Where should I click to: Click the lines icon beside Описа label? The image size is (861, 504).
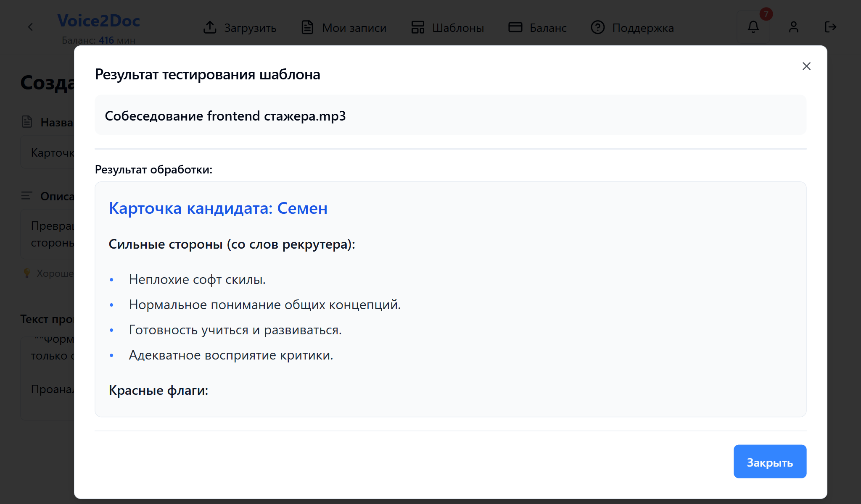pos(27,196)
